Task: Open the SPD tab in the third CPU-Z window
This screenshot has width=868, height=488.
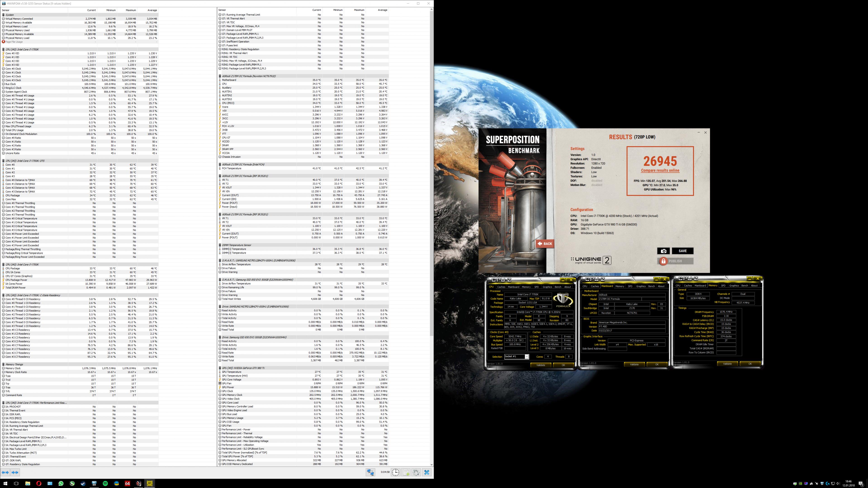Action: [723, 286]
